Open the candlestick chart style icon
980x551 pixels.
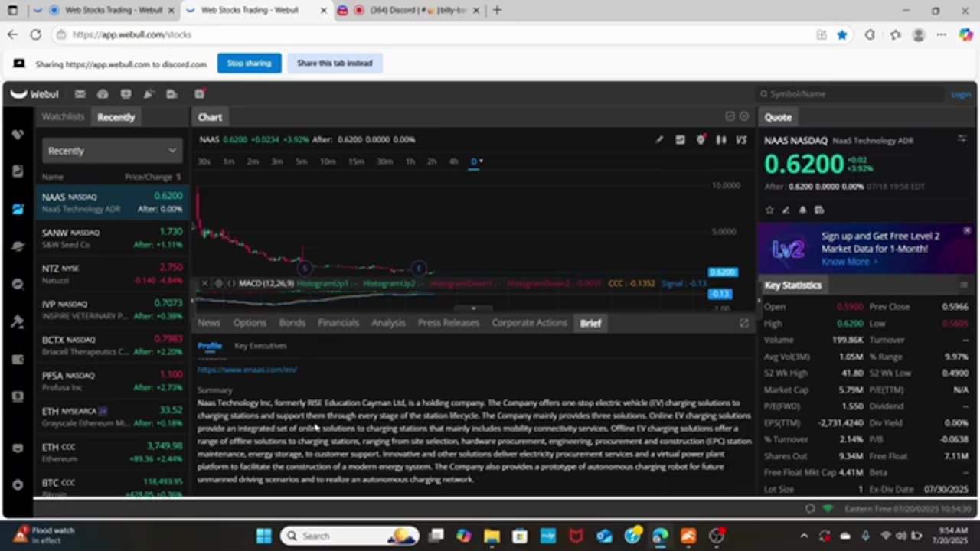coord(720,140)
